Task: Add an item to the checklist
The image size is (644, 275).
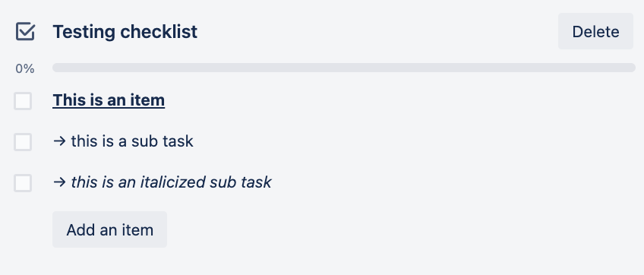Action: tap(109, 229)
